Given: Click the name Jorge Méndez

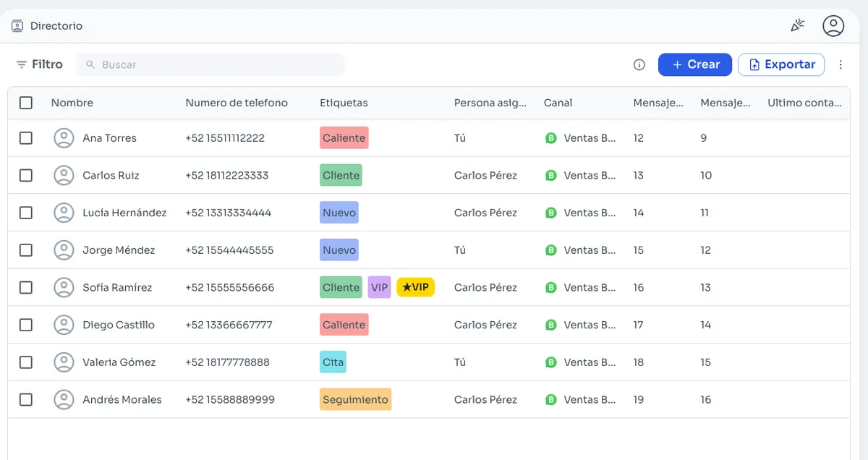Looking at the screenshot, I should (x=119, y=250).
